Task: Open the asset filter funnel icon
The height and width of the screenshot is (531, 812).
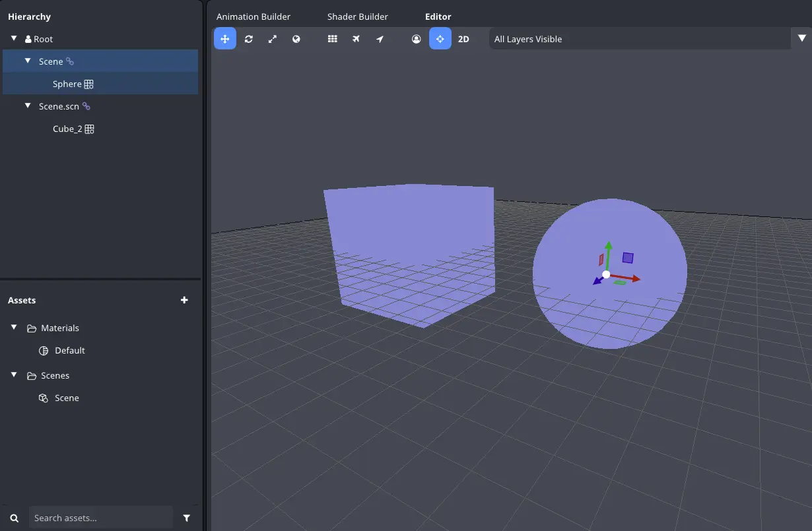Action: [x=187, y=518]
